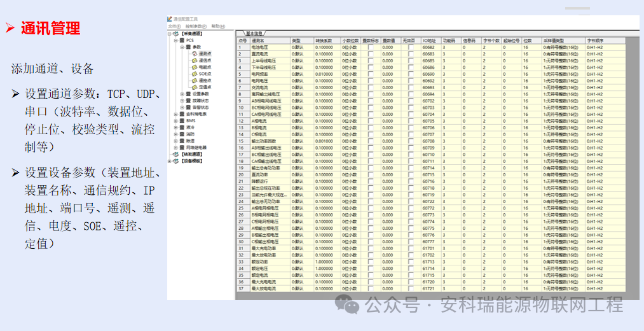Click the 遥测名 column header
This screenshot has height=331, width=644.
270,41
